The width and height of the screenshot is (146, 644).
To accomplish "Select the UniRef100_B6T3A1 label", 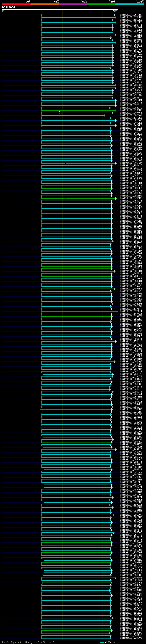I will coord(131,115).
